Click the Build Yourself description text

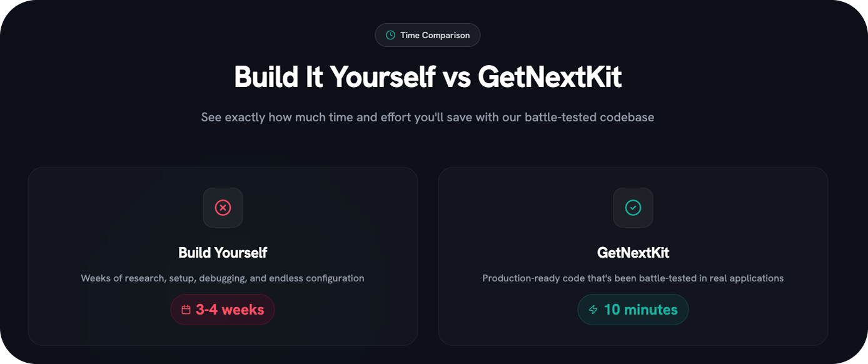(x=223, y=278)
